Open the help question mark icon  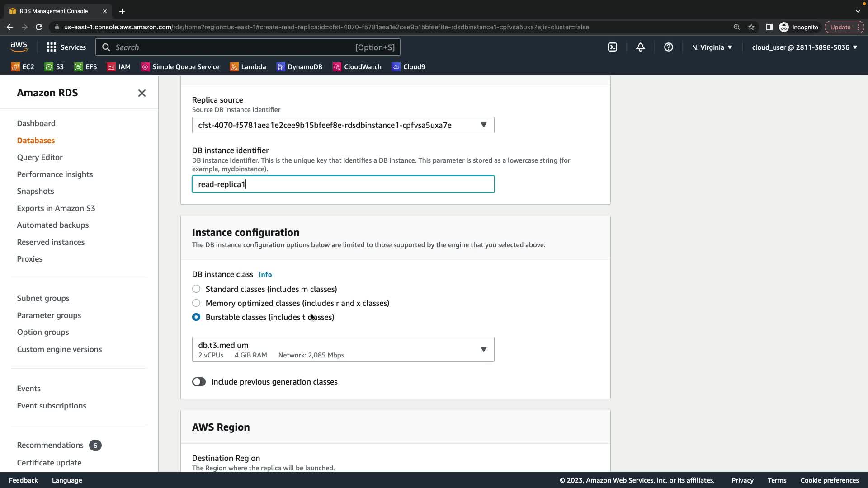click(669, 47)
